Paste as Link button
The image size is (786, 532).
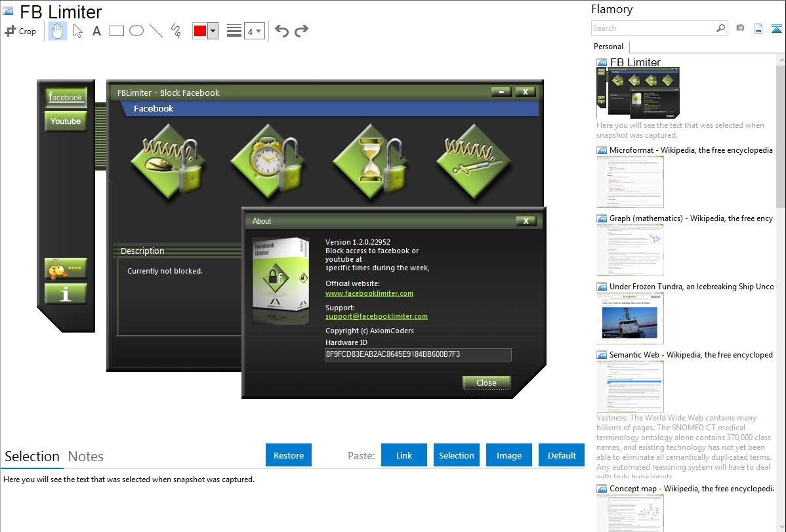click(x=404, y=455)
